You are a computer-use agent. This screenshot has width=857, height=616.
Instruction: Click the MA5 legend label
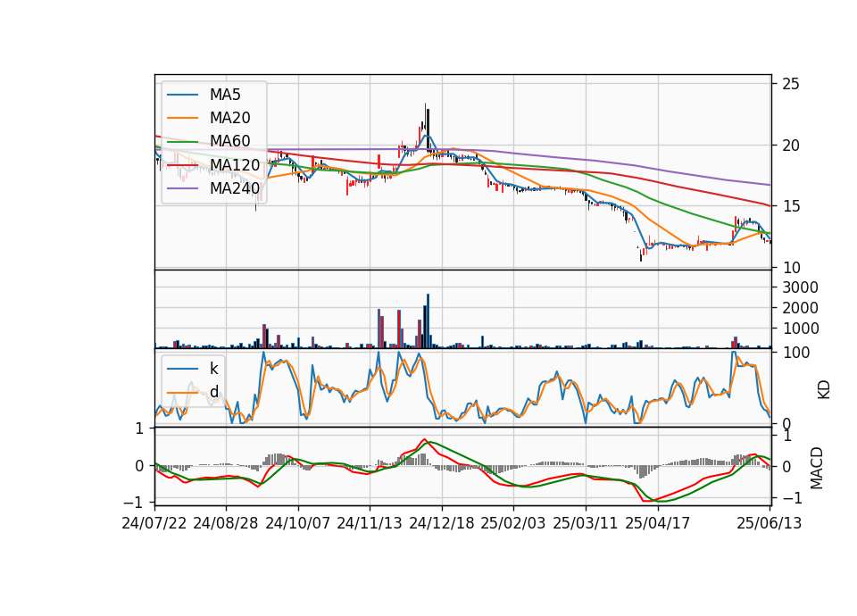225,95
